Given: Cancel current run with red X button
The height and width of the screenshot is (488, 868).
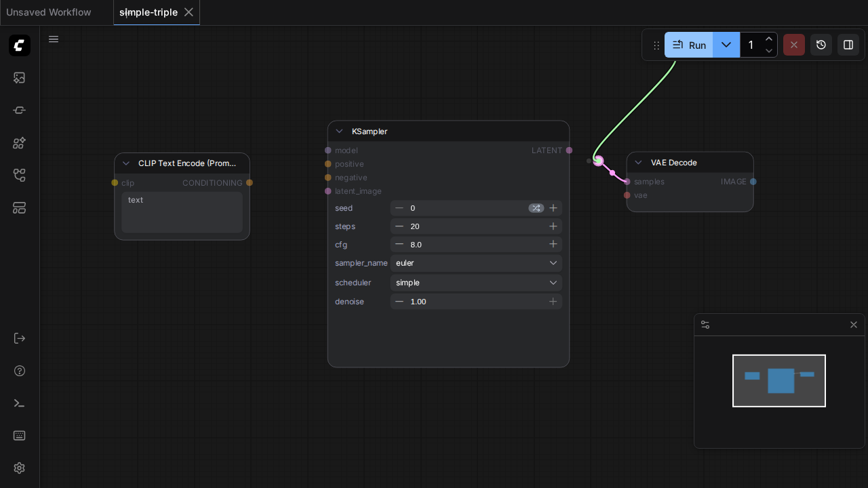Looking at the screenshot, I should [x=794, y=45].
